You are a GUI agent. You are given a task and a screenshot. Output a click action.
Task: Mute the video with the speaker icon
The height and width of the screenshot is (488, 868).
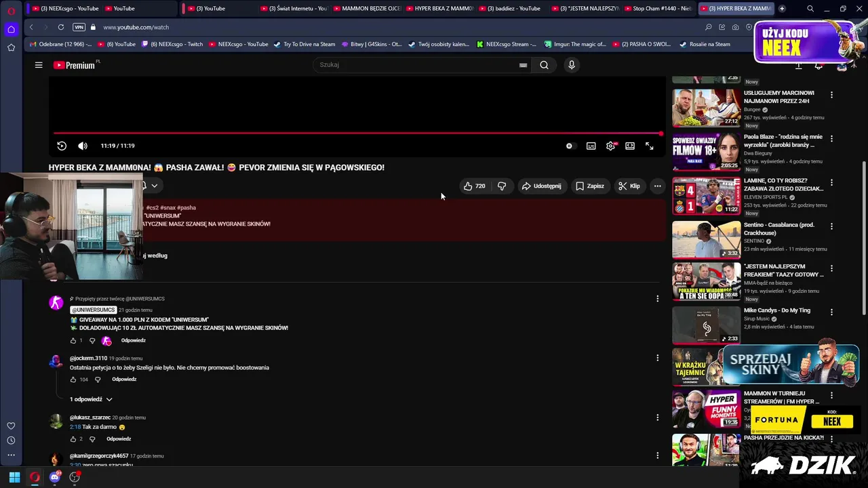(x=83, y=146)
